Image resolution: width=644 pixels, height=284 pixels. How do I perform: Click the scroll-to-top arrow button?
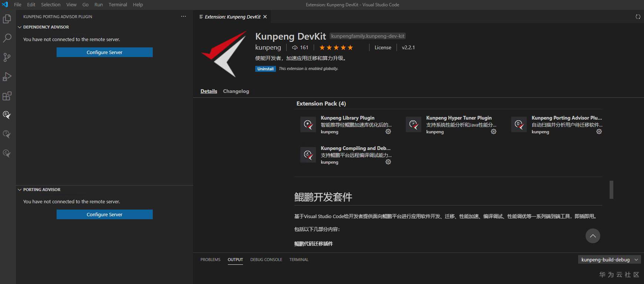click(x=593, y=236)
